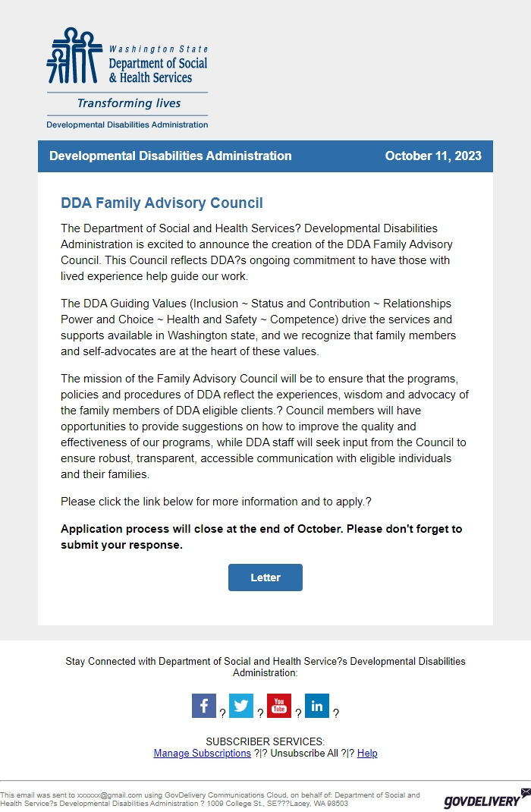Open the LinkedIn page icon
The width and height of the screenshot is (531, 812).
tap(317, 705)
